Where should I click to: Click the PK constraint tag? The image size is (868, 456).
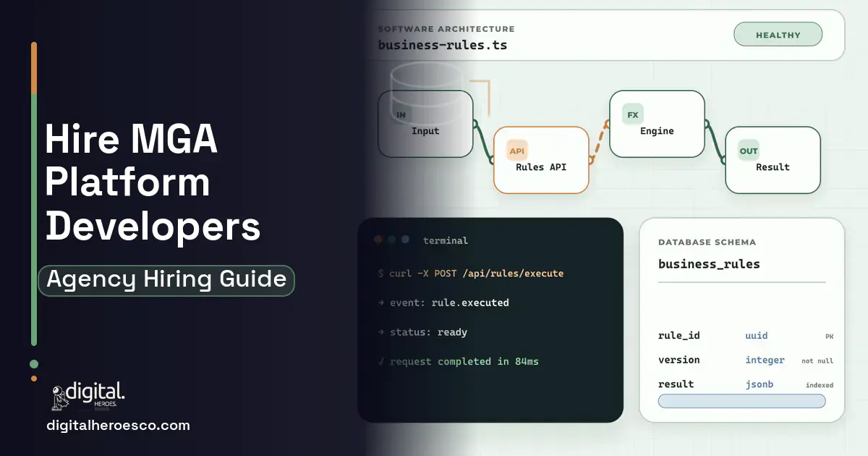point(829,337)
